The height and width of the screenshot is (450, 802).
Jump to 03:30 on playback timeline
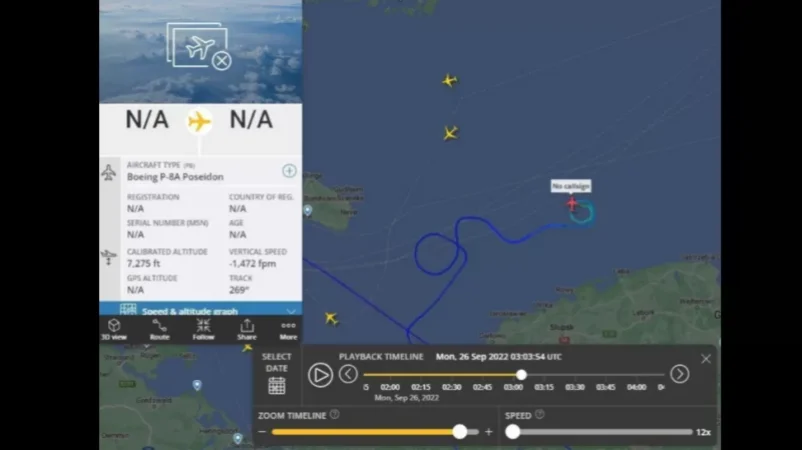575,387
